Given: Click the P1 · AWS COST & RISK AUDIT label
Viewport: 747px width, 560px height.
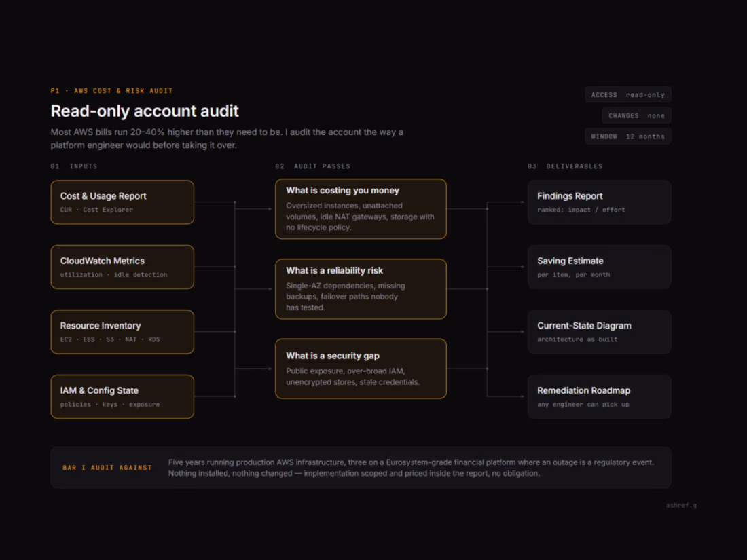Looking at the screenshot, I should (x=111, y=90).
